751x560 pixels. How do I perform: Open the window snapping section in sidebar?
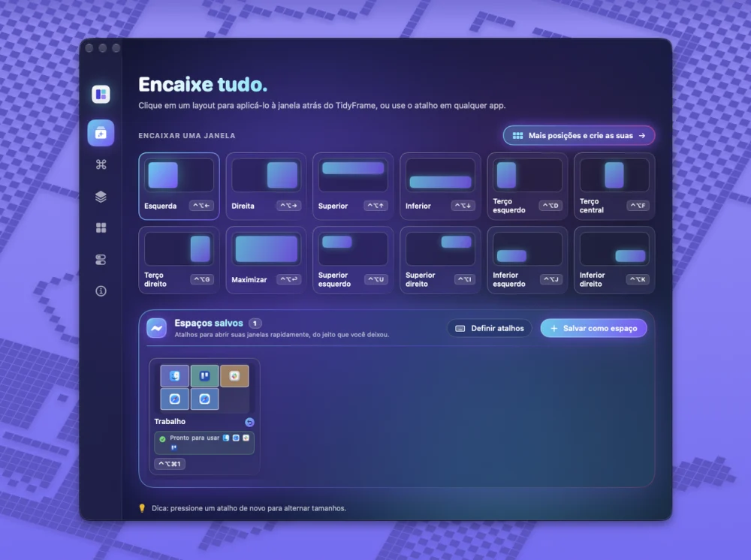101,133
